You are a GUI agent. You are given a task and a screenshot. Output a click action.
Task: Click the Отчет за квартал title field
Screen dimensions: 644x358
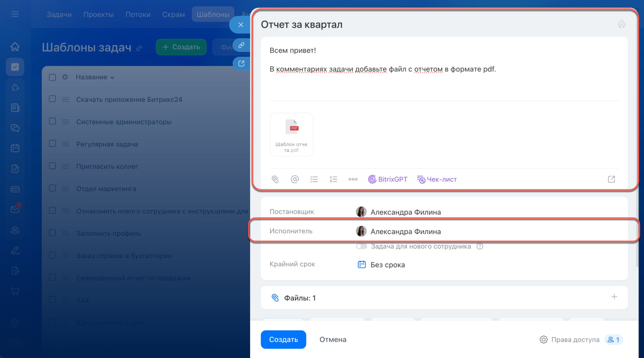point(302,25)
